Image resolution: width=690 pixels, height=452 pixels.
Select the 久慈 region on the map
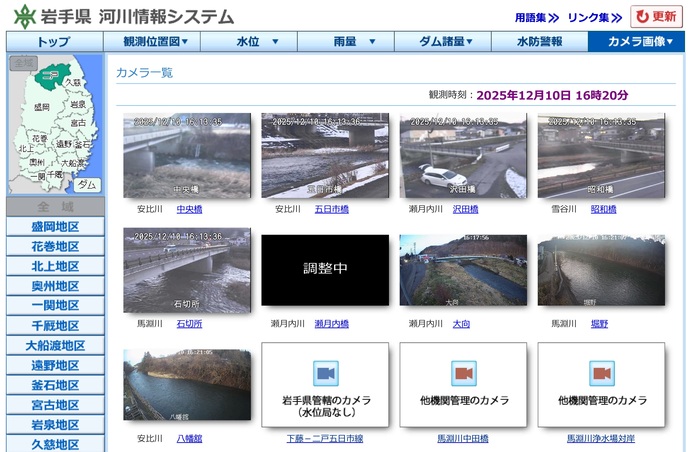(73, 82)
